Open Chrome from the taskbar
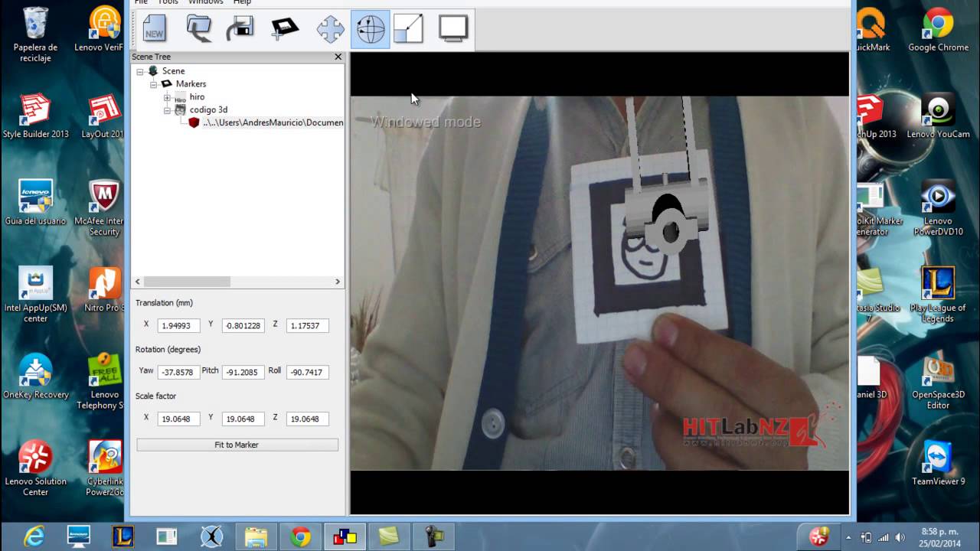 tap(301, 536)
